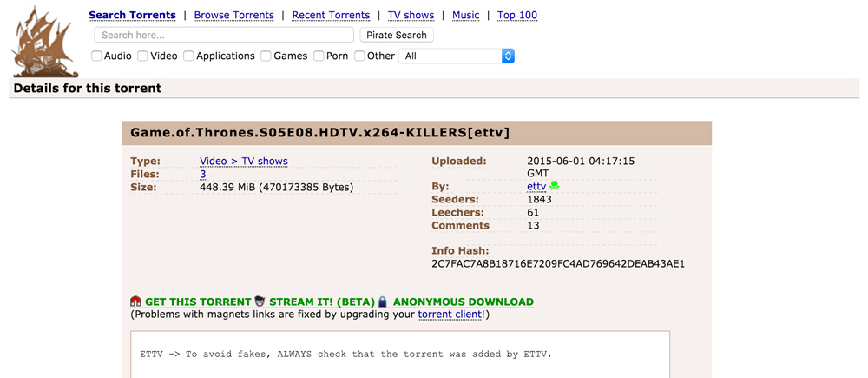Focus the 'Search here...' input field
This screenshot has height=378, width=868.
click(224, 35)
